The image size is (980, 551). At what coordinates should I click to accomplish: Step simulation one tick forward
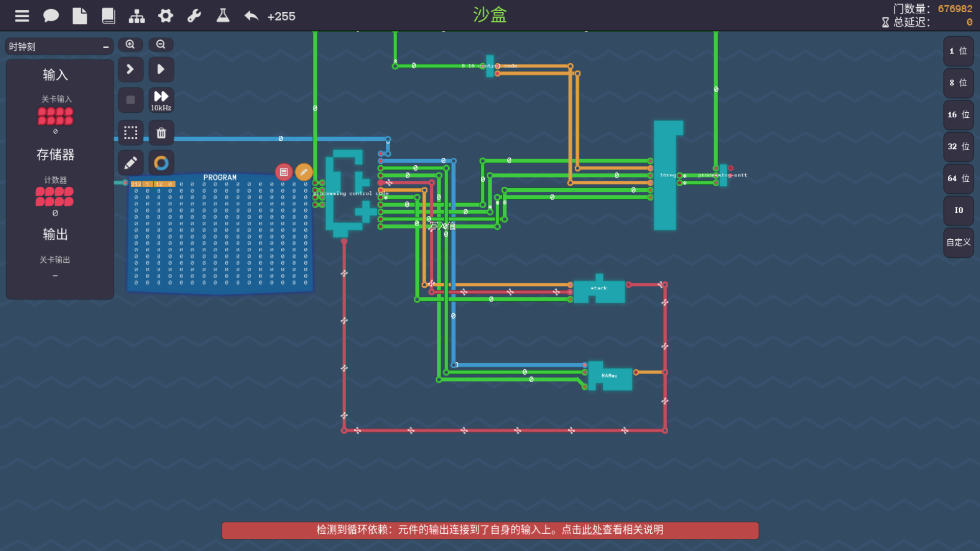tap(130, 69)
